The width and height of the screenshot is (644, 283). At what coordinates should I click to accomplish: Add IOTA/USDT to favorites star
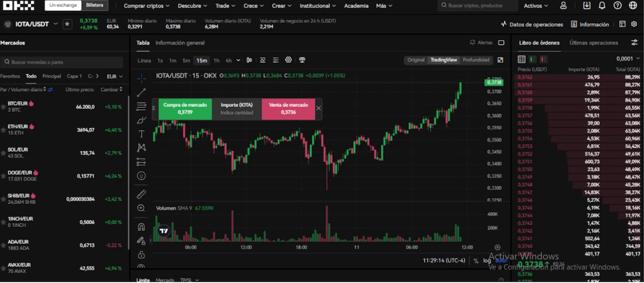click(67, 24)
